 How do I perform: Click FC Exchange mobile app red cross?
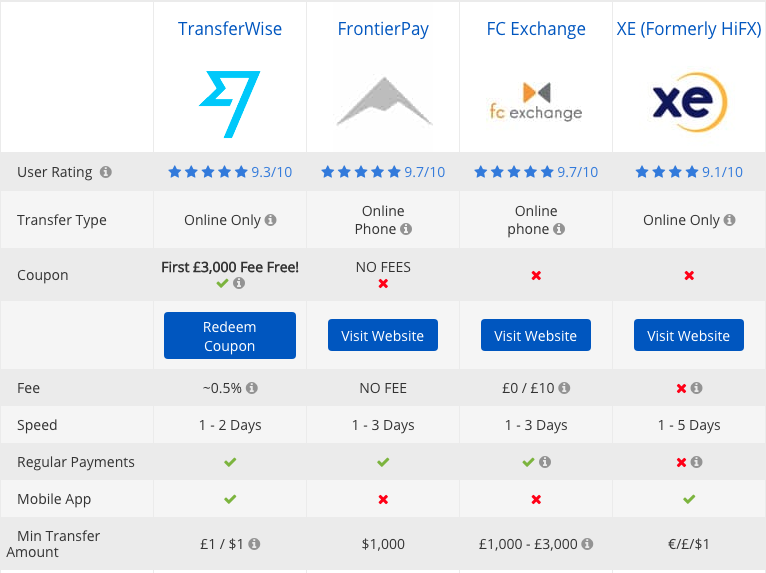[536, 499]
